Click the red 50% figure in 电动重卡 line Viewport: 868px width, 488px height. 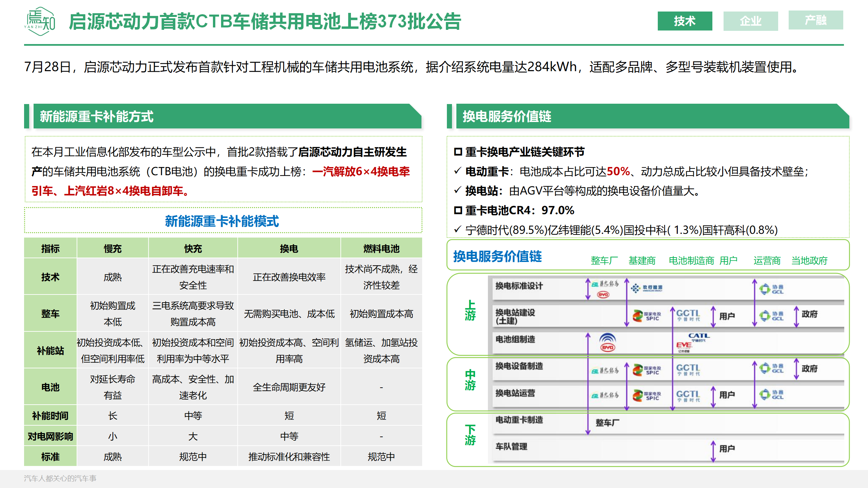618,171
